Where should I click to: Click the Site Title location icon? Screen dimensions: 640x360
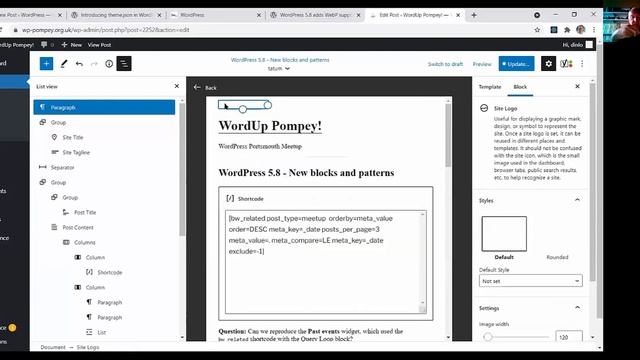54,137
